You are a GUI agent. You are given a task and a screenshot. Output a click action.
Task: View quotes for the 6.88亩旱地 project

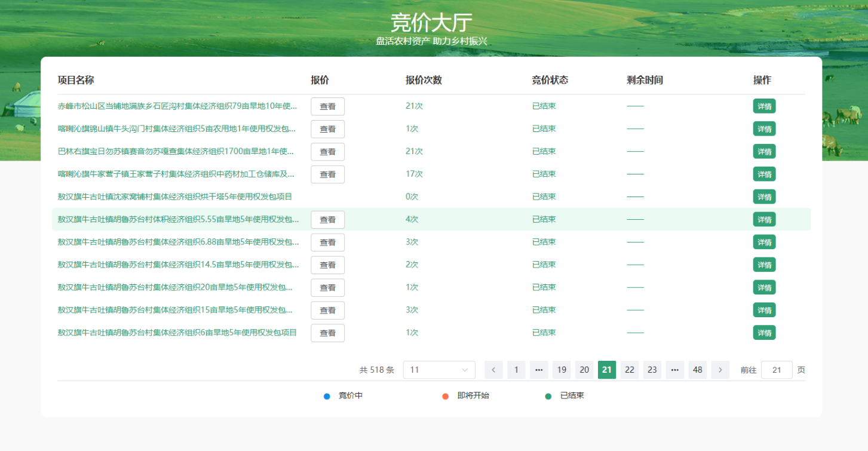pos(327,243)
